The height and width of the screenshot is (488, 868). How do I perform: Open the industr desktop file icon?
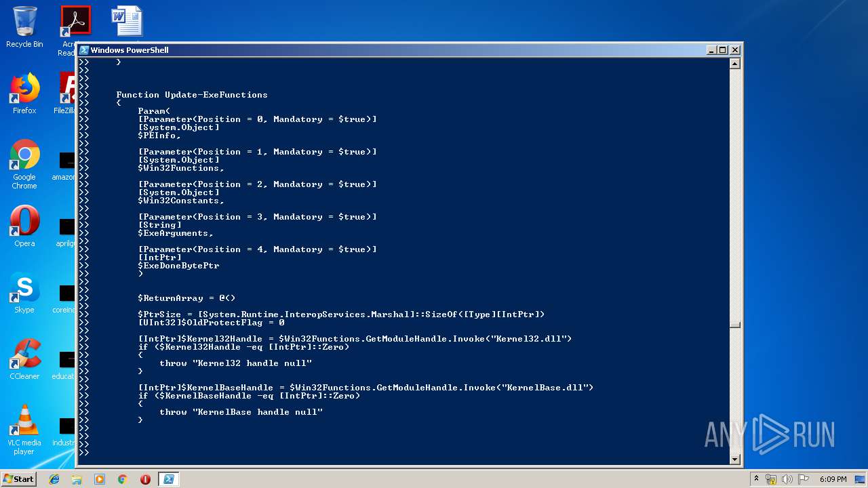tap(65, 432)
